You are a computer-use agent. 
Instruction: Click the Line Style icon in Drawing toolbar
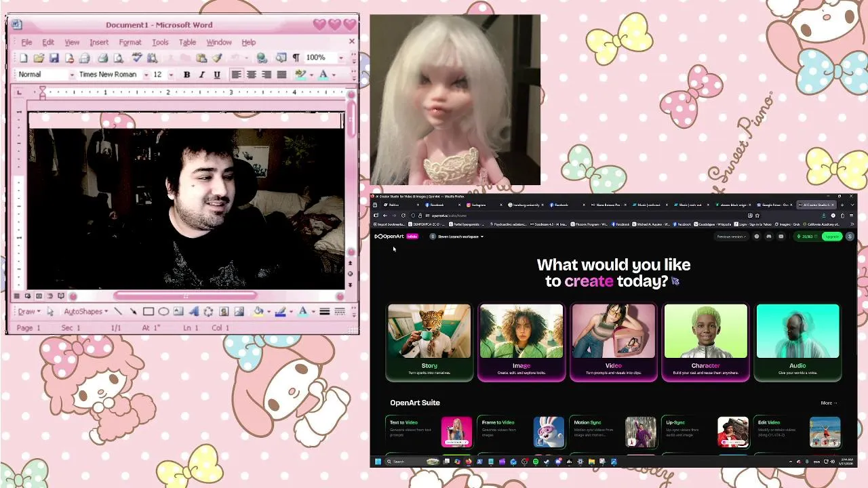point(325,312)
